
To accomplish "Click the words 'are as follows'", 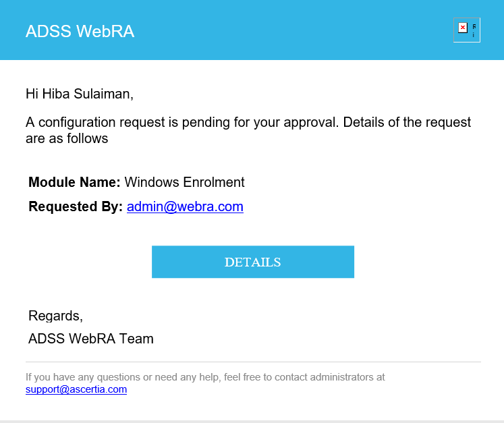I will pyautogui.click(x=67, y=138).
